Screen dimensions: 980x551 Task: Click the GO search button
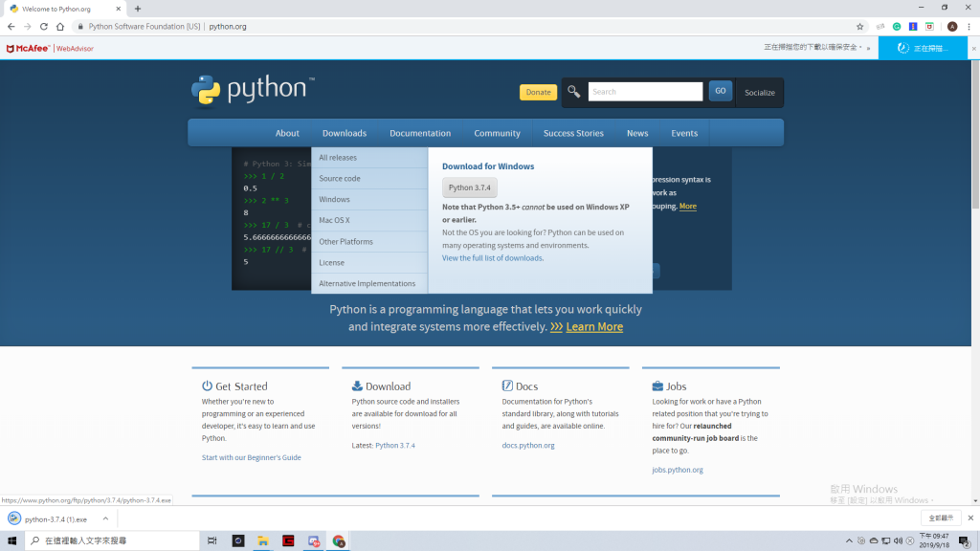click(720, 91)
